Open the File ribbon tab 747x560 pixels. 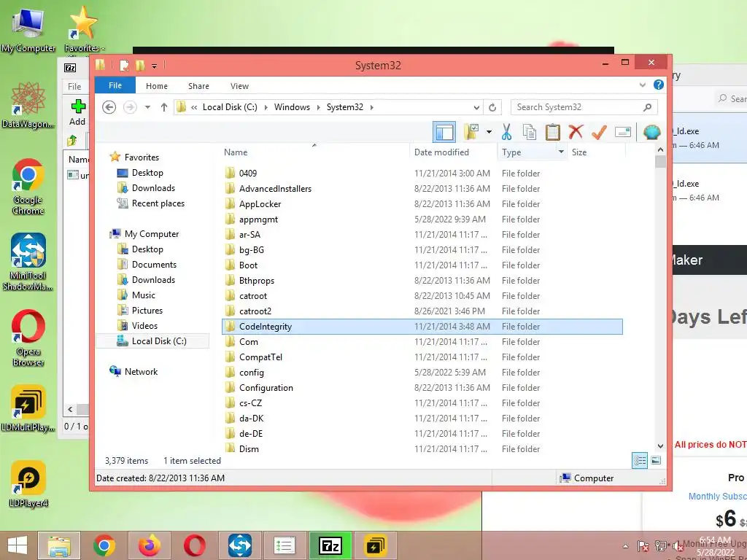[115, 86]
